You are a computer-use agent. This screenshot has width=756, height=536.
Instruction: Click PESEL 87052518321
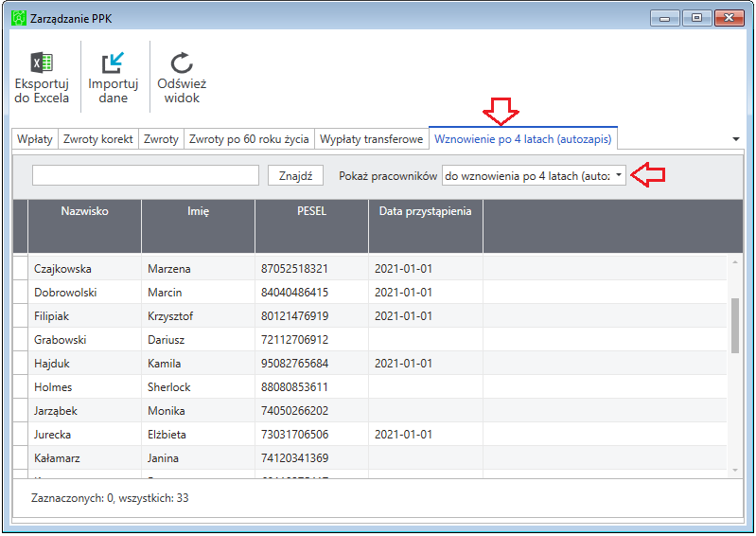[x=294, y=269]
